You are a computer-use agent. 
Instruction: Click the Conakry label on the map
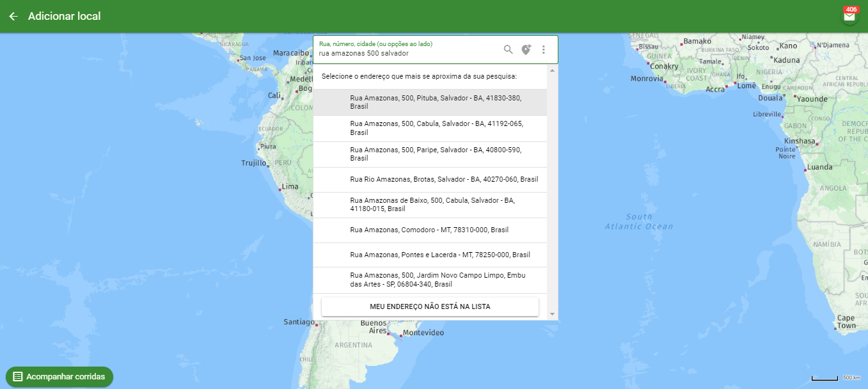coord(665,67)
